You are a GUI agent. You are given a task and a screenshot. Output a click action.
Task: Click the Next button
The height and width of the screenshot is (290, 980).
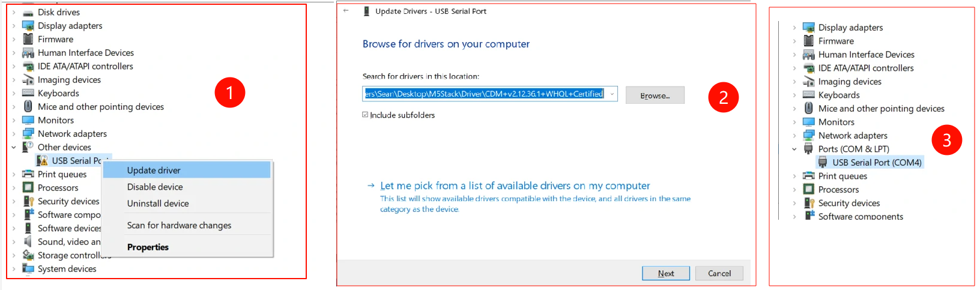pos(665,273)
